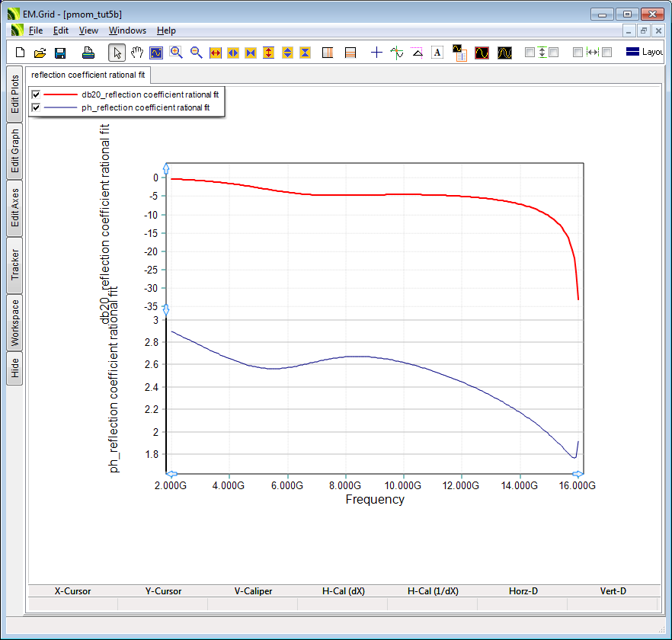Viewport: 672px width, 640px height.
Task: Click the New file icon
Action: tap(21, 53)
